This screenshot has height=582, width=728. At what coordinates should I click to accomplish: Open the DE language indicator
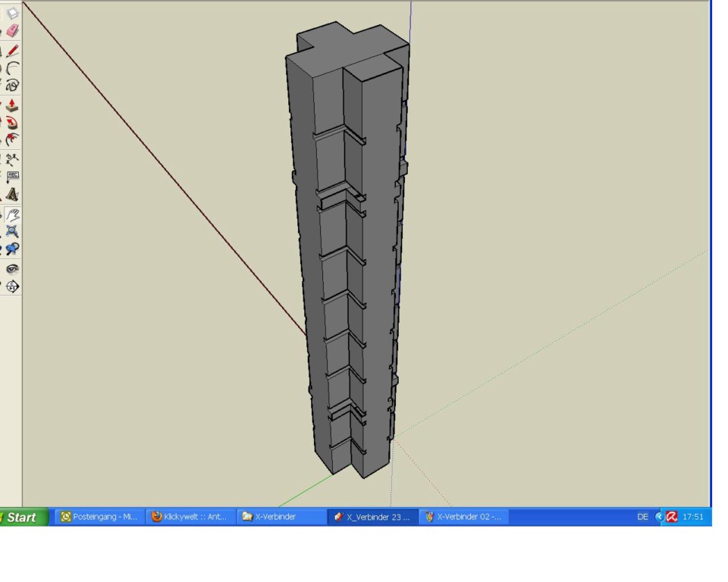[642, 517]
